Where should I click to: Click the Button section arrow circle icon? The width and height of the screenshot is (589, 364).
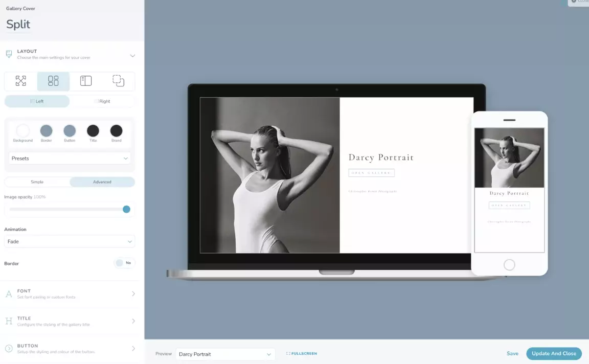pyautogui.click(x=8, y=348)
